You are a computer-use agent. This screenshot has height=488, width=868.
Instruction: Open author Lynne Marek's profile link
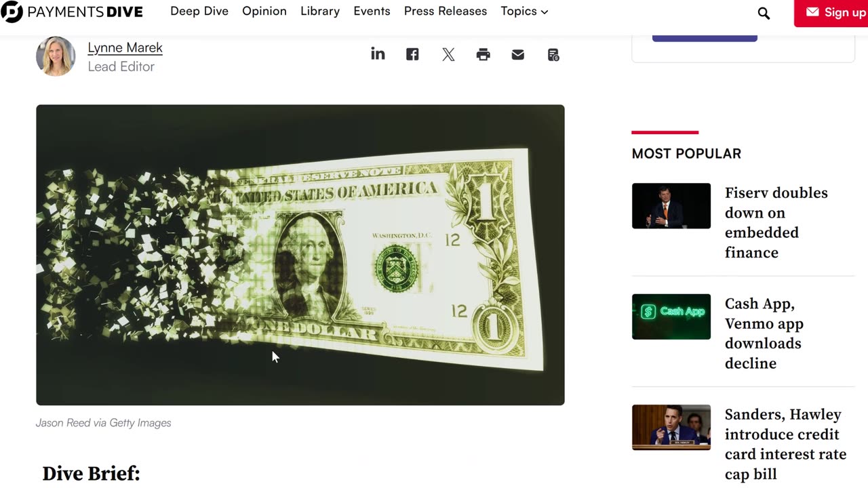click(x=125, y=47)
